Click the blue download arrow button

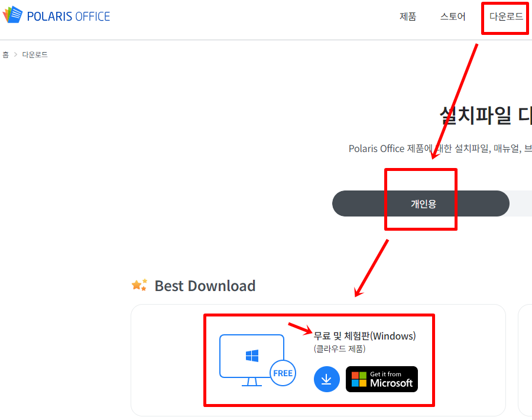pos(326,379)
